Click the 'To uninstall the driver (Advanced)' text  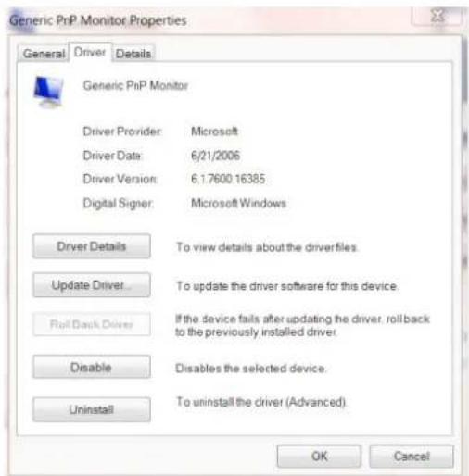coord(261,402)
